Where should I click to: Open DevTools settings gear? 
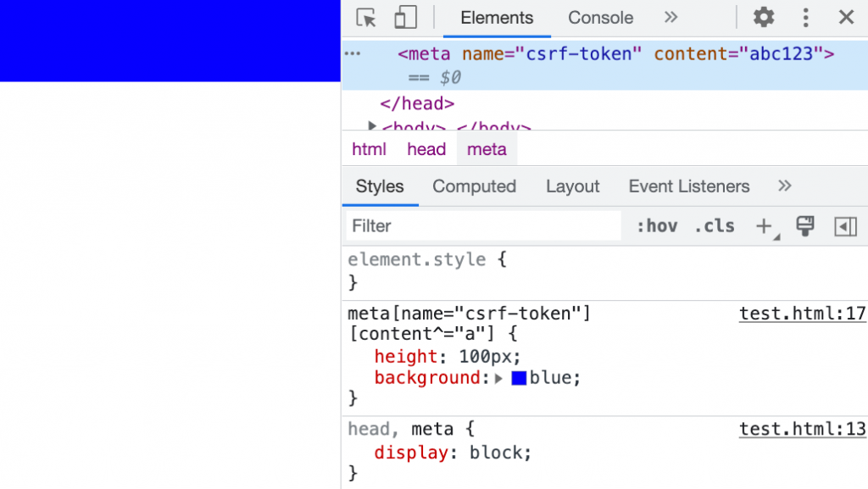[x=764, y=17]
